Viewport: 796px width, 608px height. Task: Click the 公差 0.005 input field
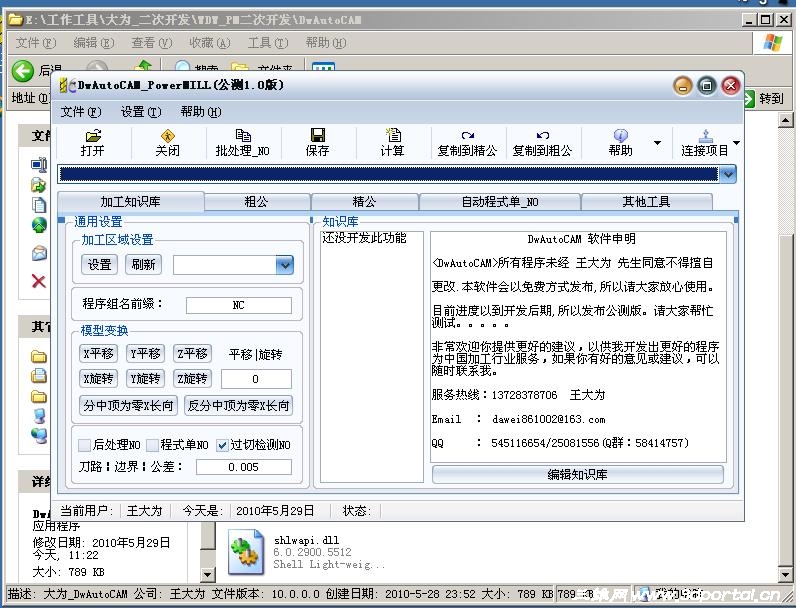244,467
